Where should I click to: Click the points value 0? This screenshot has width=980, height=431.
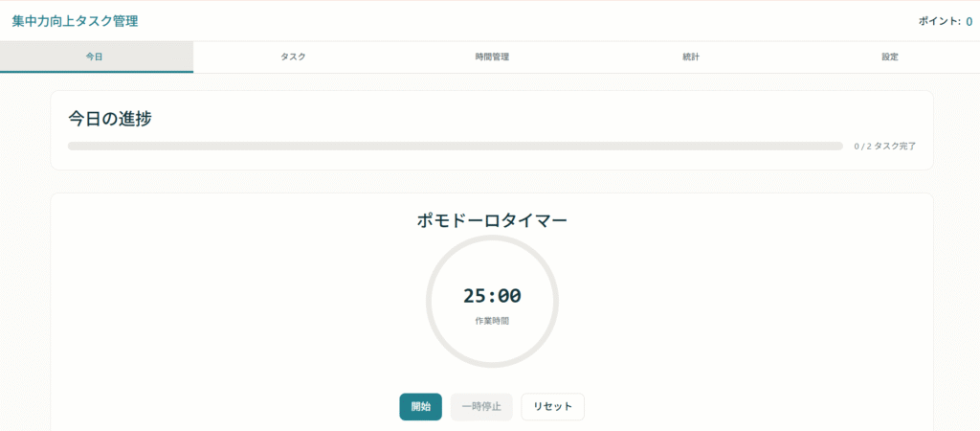point(969,21)
